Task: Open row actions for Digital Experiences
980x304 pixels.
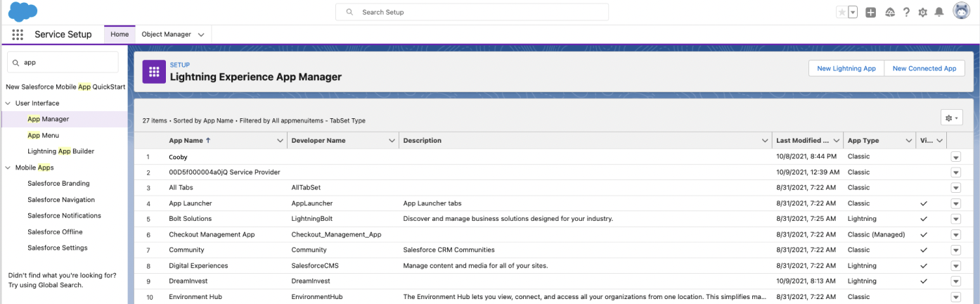Action: [x=955, y=266]
